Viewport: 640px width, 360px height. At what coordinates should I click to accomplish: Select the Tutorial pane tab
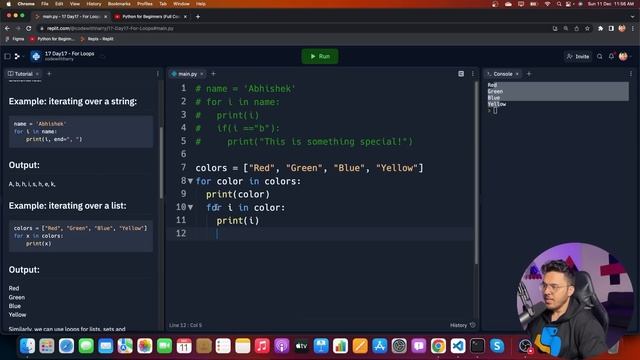pyautogui.click(x=20, y=74)
